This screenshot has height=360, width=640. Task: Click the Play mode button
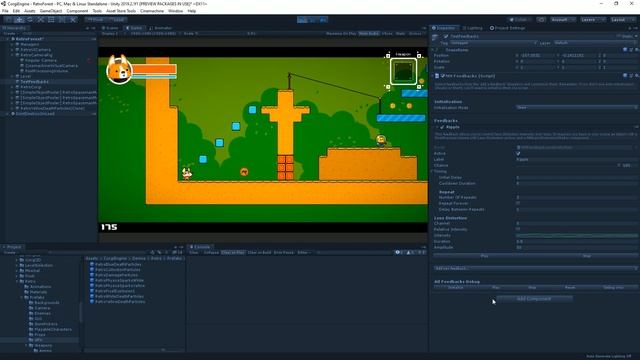coord(302,20)
